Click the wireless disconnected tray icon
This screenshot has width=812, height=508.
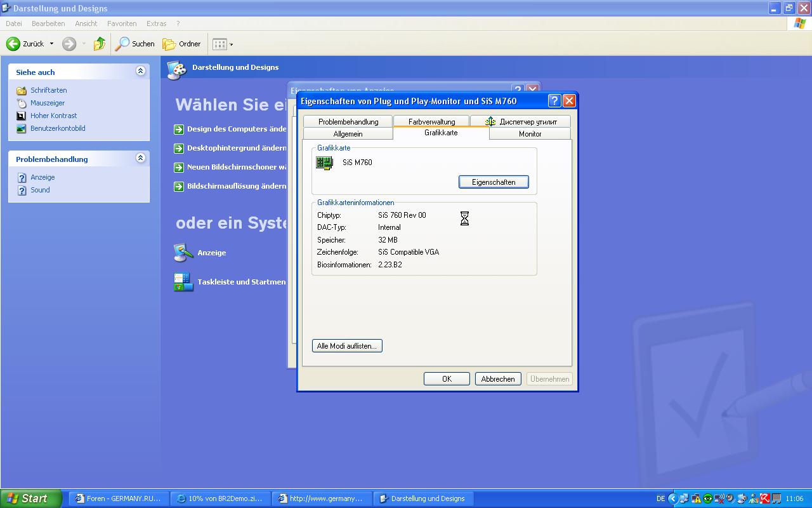click(x=719, y=498)
